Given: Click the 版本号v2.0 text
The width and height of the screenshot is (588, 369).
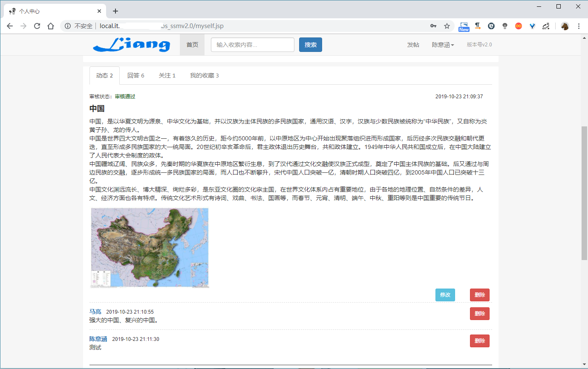Looking at the screenshot, I should [479, 45].
